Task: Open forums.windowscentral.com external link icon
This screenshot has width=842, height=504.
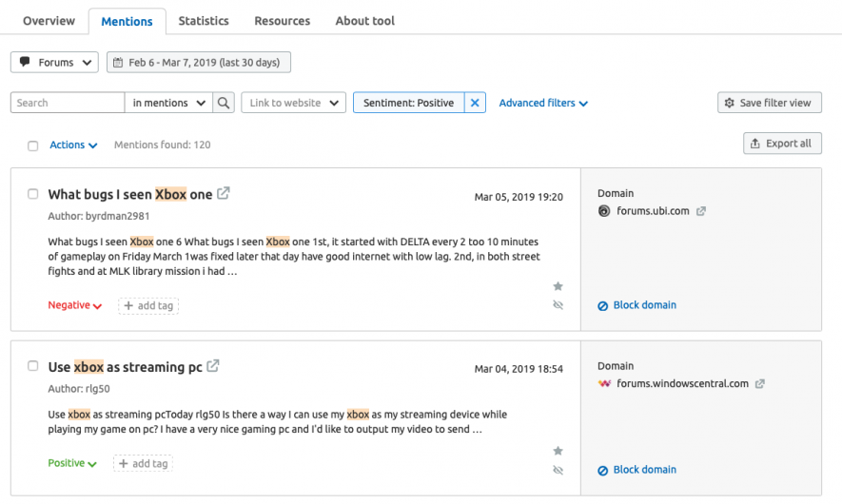Action: 759,384
